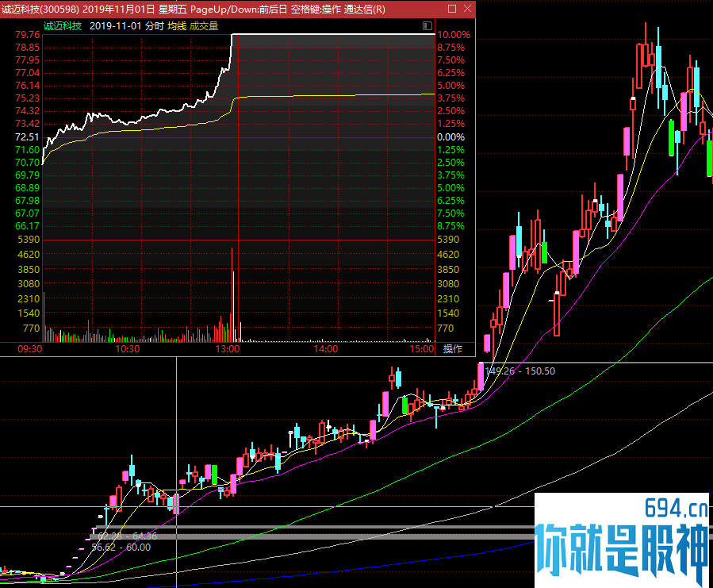Select the 72.51 previous-close price label
Screen dimensions: 713x588
tap(27, 137)
